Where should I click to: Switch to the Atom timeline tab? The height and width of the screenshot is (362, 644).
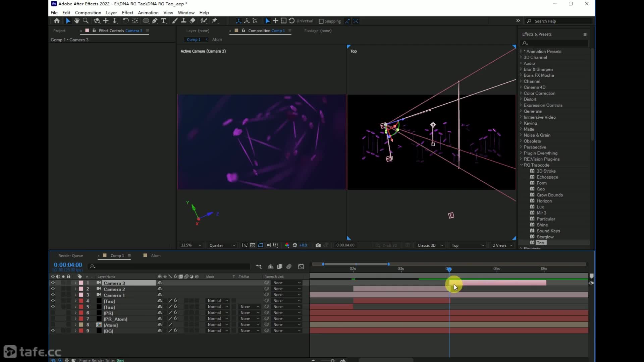click(156, 256)
